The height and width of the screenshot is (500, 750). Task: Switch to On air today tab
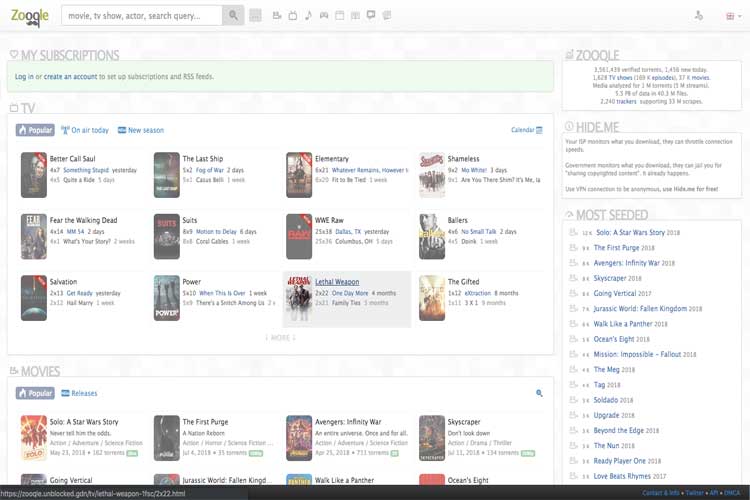coord(85,130)
